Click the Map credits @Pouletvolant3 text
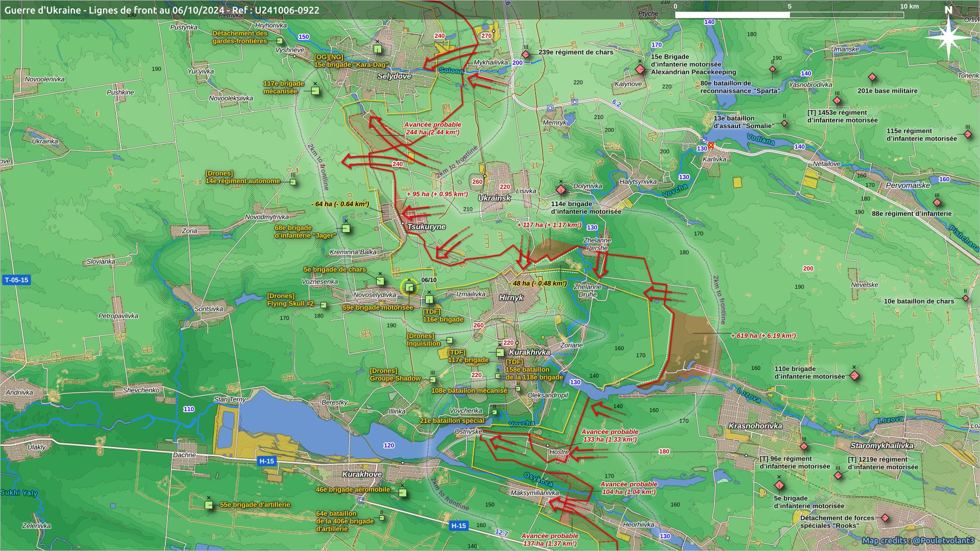The image size is (980, 551). (x=918, y=540)
